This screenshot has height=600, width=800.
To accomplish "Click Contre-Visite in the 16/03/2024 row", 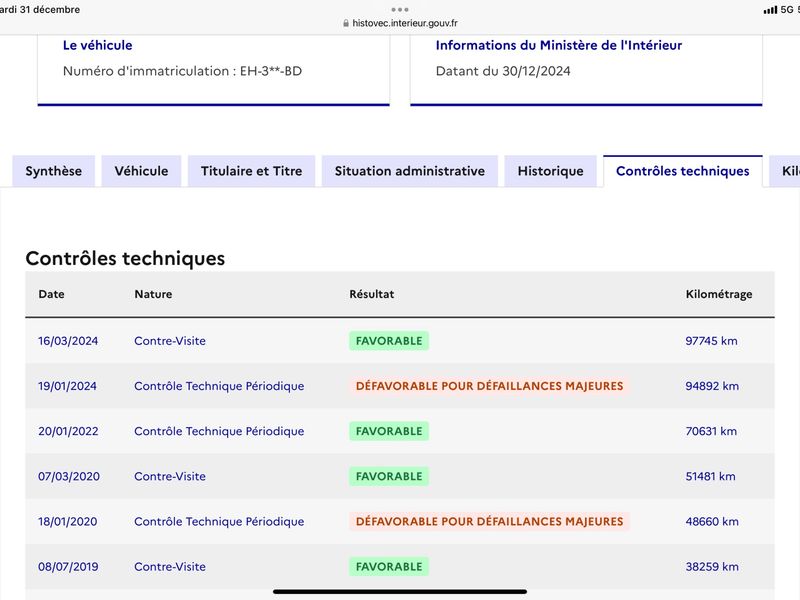I will (170, 341).
